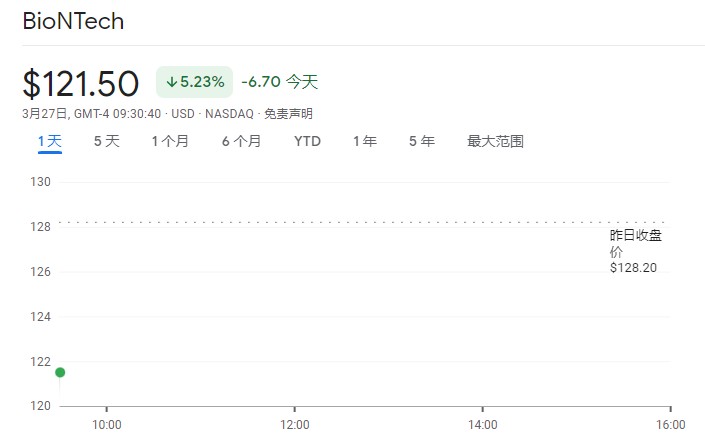Click the 12:00 time axis label

(x=294, y=424)
